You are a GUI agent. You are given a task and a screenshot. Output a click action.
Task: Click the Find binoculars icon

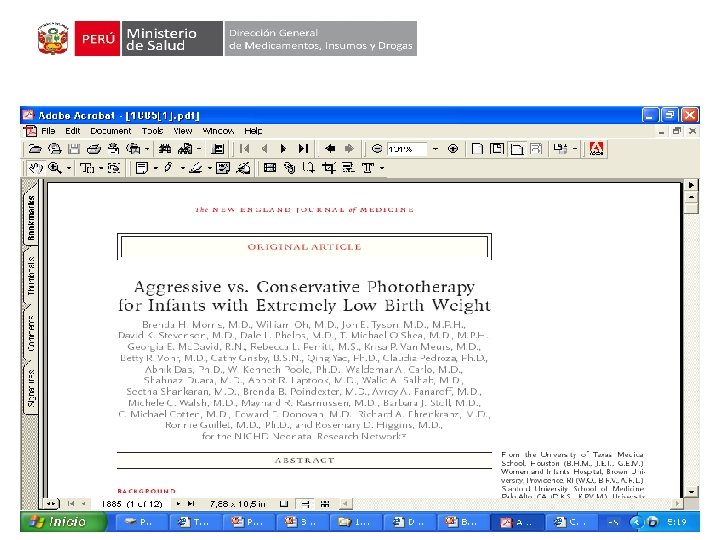pyautogui.click(x=165, y=149)
